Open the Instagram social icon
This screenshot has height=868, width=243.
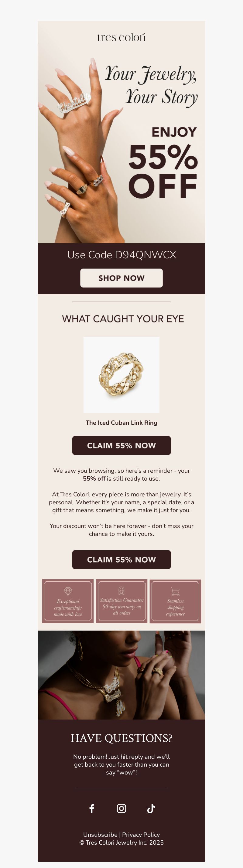pos(121,808)
